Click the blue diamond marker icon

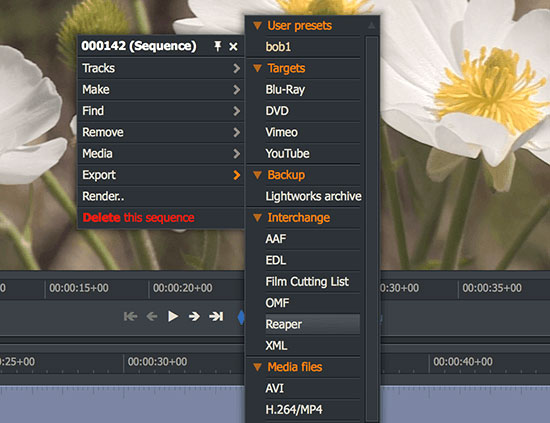click(241, 317)
